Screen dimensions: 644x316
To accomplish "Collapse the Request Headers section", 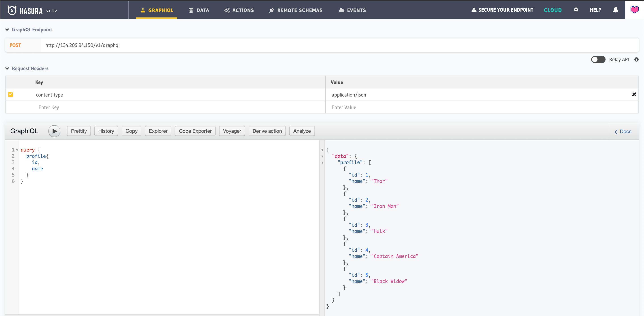I will (x=7, y=68).
